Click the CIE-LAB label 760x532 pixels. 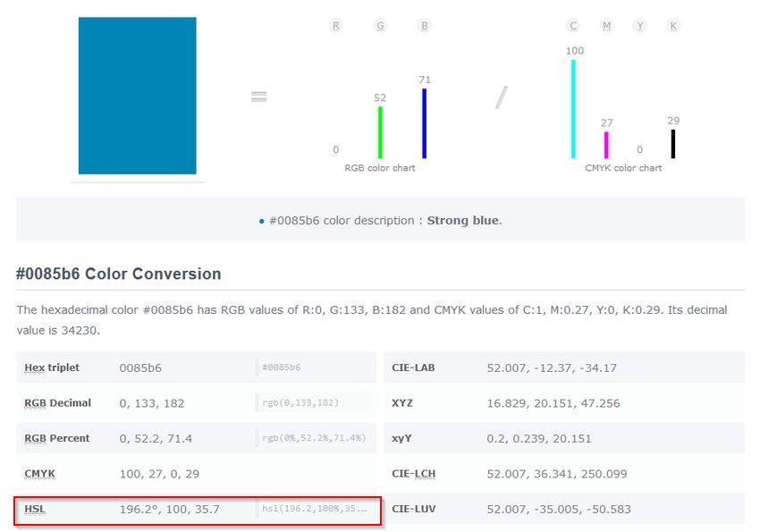[413, 367]
